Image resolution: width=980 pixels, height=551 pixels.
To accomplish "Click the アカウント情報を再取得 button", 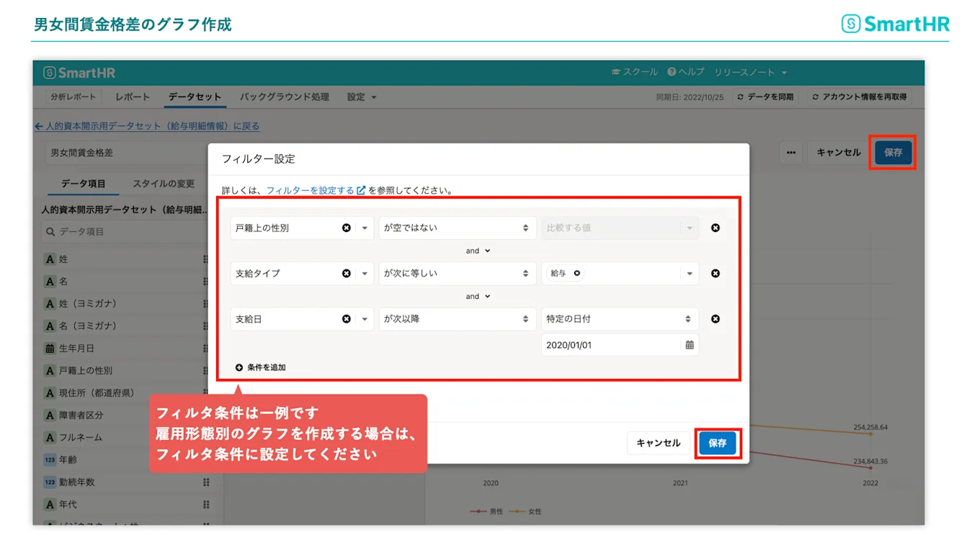I will click(x=858, y=97).
